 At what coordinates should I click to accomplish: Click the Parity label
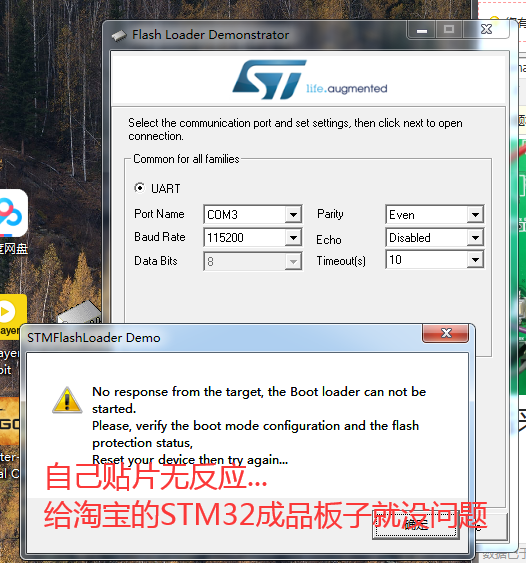pos(330,214)
